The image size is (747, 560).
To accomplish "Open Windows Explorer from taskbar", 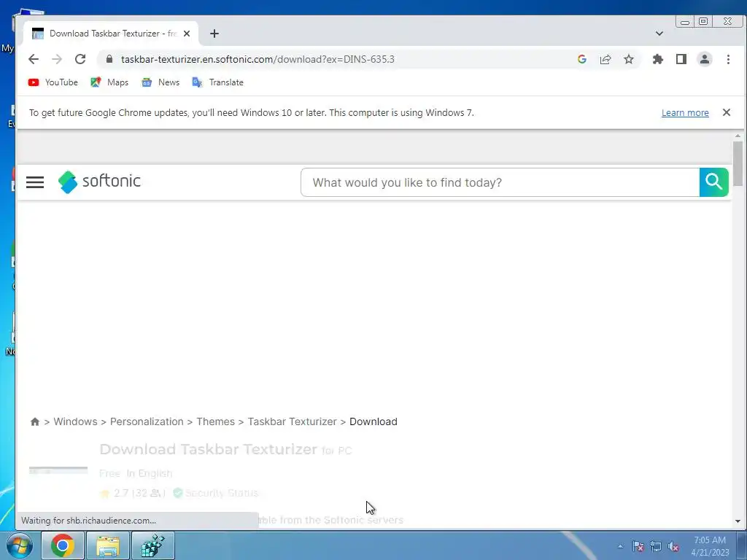I will coord(108,545).
